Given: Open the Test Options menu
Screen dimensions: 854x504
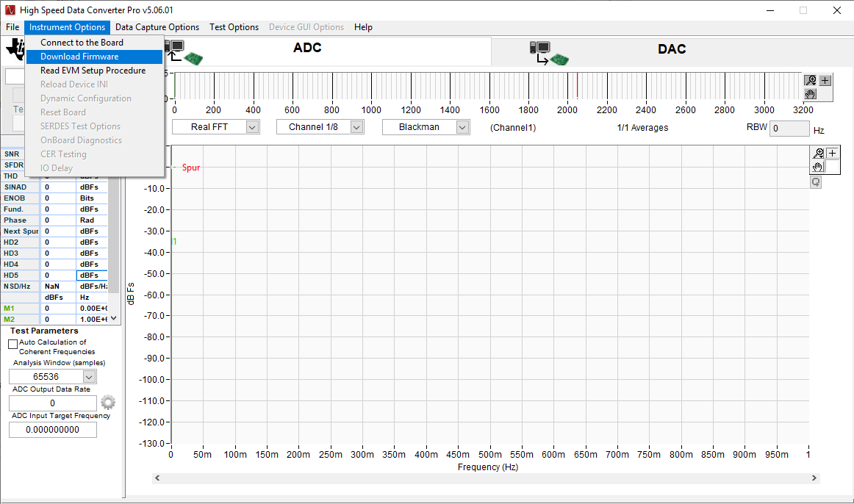Looking at the screenshot, I should tap(234, 27).
